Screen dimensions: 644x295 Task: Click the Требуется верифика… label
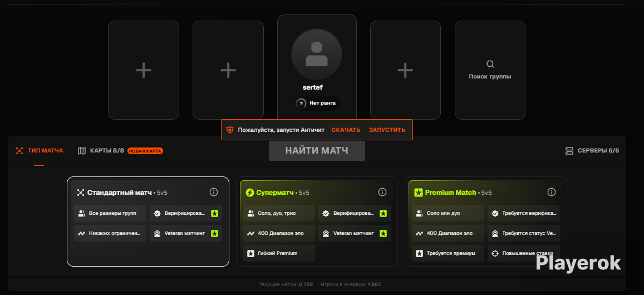[529, 213]
